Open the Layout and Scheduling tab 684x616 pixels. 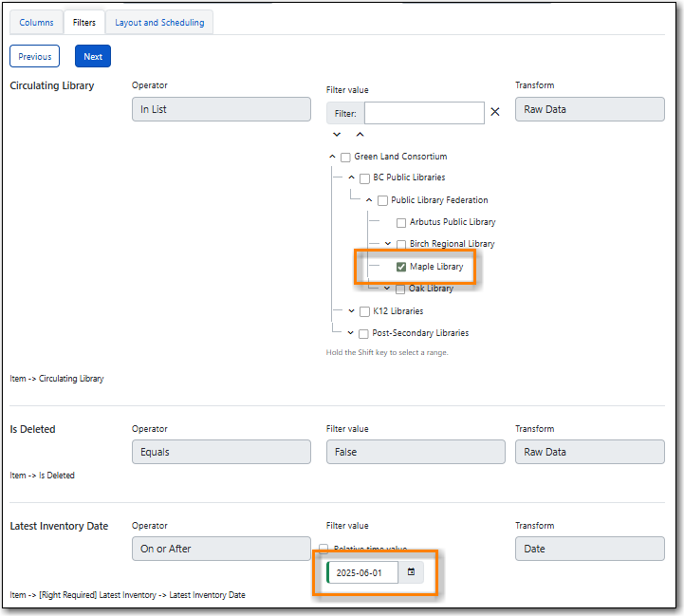[159, 23]
